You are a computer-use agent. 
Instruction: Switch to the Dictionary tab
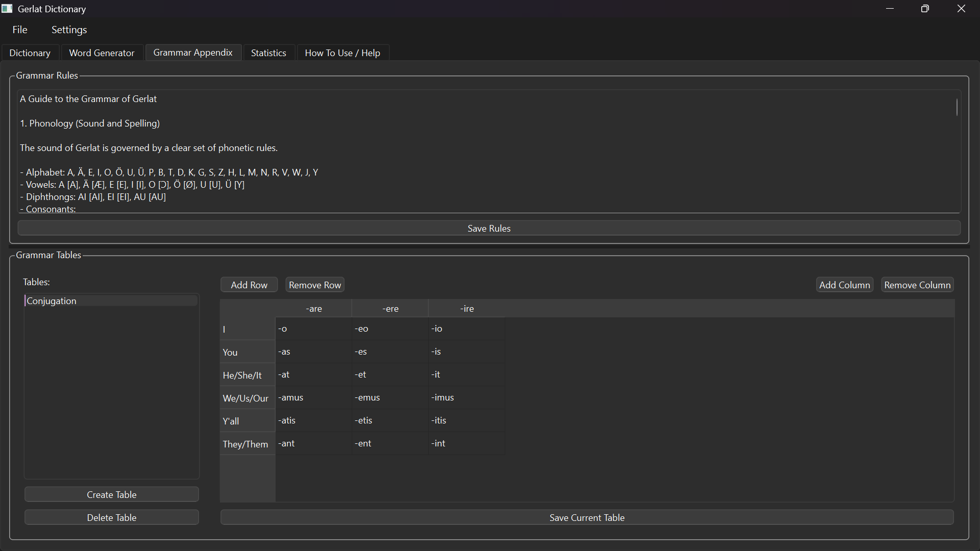(x=30, y=53)
